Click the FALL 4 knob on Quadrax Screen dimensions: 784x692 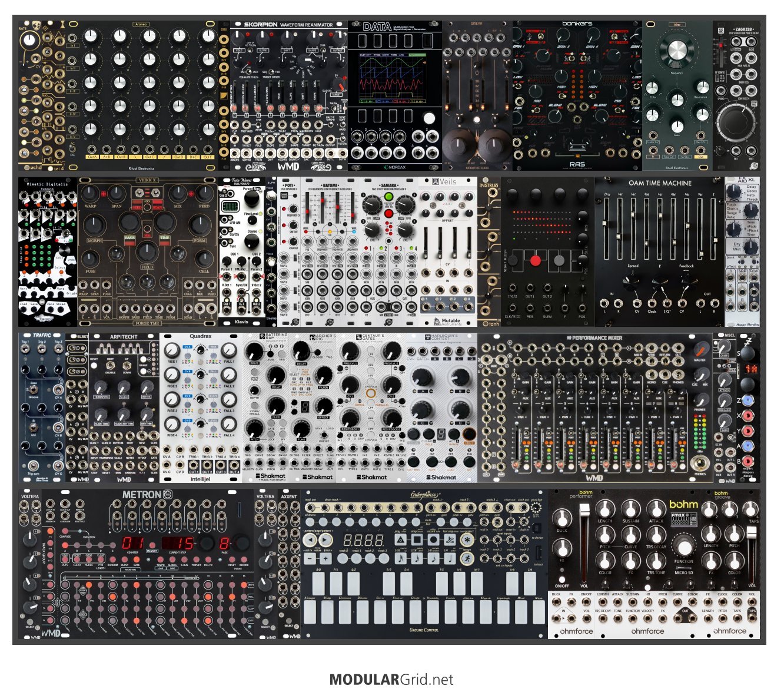[x=229, y=425]
